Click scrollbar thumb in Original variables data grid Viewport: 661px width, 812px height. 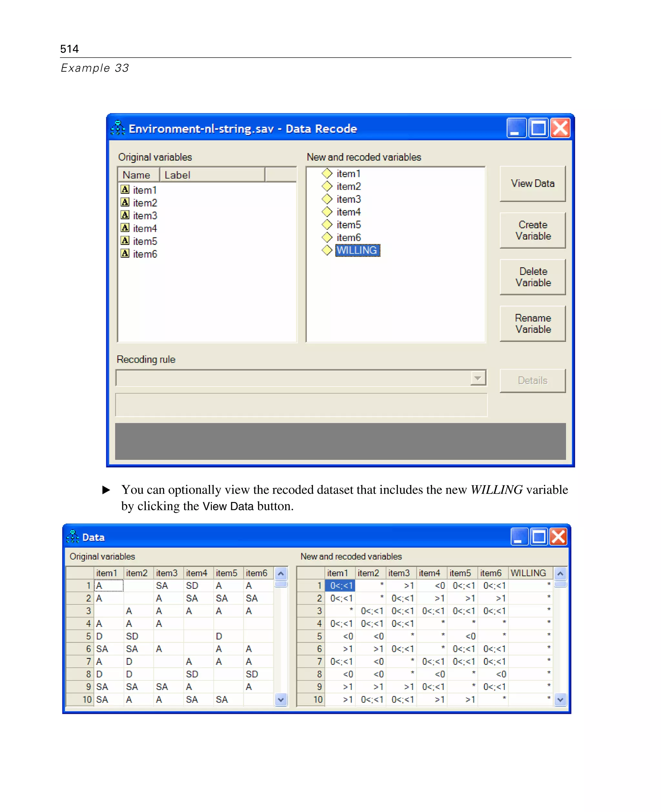pos(281,584)
